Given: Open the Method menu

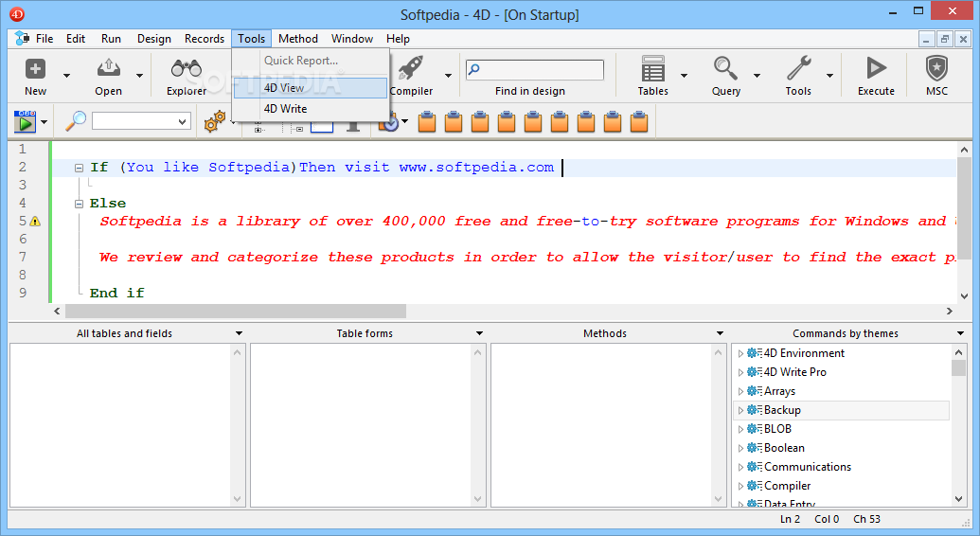Looking at the screenshot, I should pos(298,39).
